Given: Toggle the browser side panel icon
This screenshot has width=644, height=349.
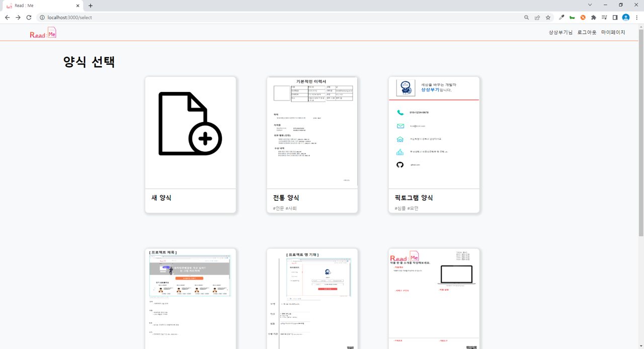Looking at the screenshot, I should click(615, 18).
